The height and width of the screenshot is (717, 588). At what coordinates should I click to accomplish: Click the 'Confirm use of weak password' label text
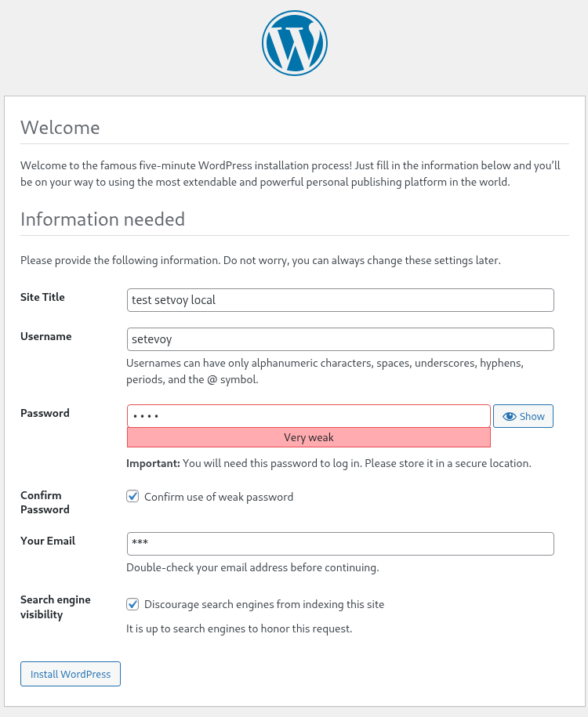[x=218, y=497]
